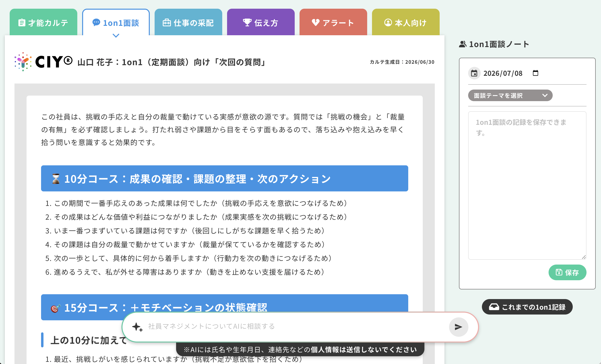Click the people icon beside 1on1面談ノート

(463, 44)
